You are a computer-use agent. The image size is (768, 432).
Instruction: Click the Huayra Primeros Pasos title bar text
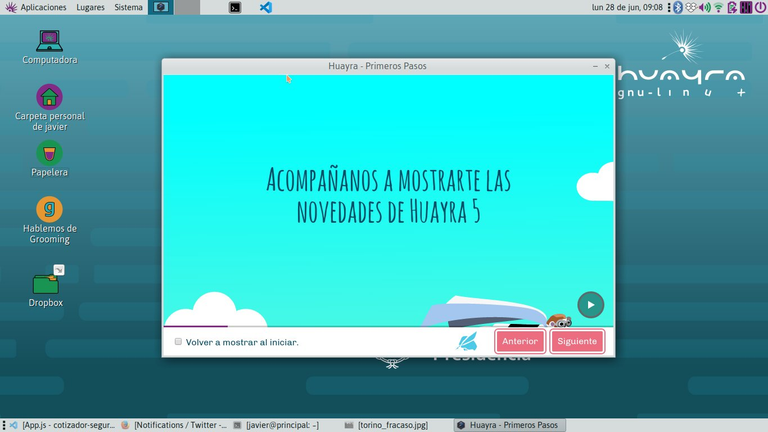(377, 66)
